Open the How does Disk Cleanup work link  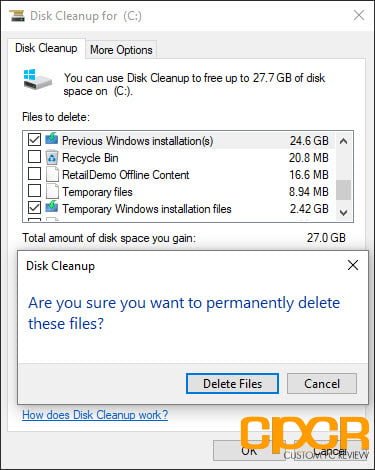(x=95, y=415)
